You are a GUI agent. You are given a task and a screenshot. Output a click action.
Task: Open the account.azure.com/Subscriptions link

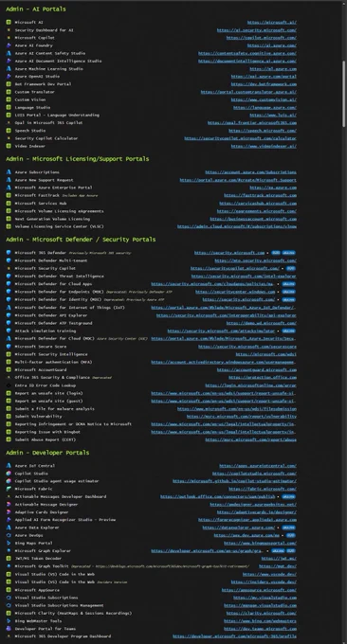tap(251, 172)
